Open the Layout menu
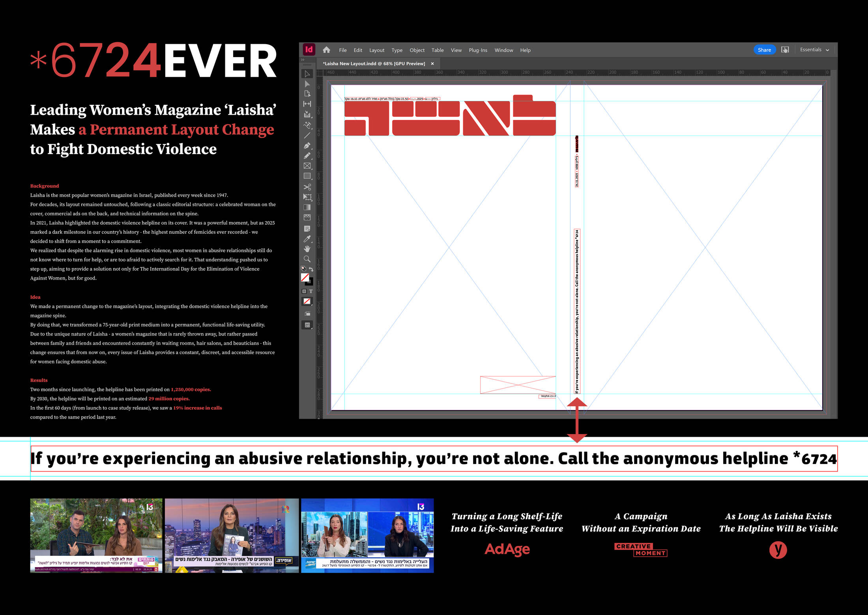868x615 pixels. (x=376, y=50)
